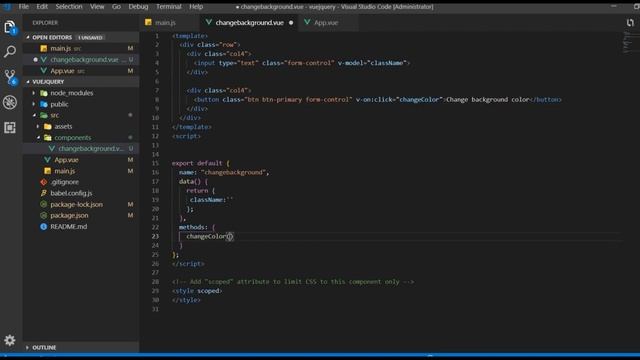
Task: Open the Help menu
Action: pos(196,7)
